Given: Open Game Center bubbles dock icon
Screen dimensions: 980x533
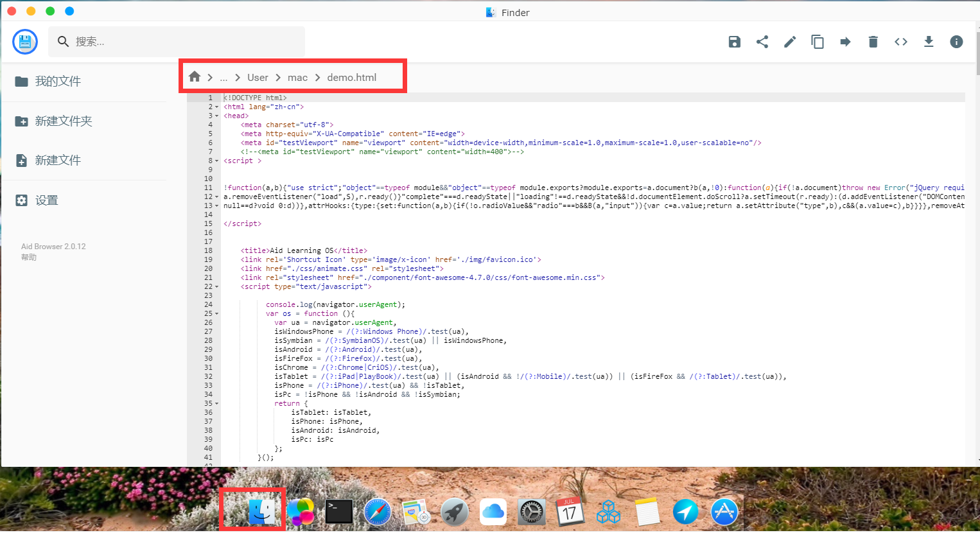Looking at the screenshot, I should pos(300,512).
